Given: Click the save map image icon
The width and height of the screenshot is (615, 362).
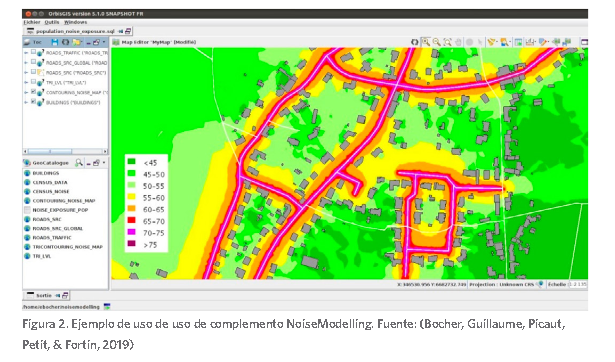Looking at the screenshot, I should (567, 42).
